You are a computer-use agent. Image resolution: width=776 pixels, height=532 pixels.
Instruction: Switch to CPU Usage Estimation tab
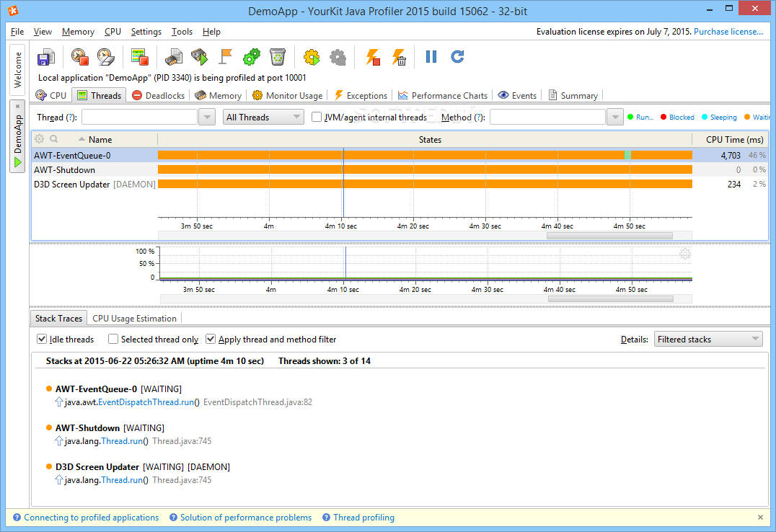(x=134, y=318)
